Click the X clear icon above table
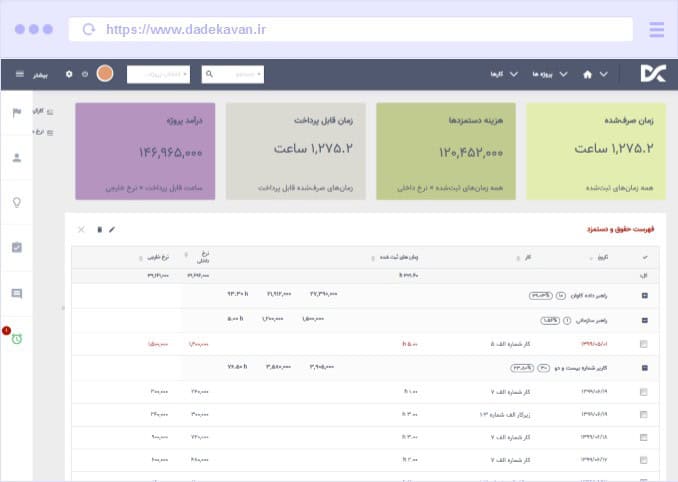Viewport: 678px width, 482px height. [x=81, y=230]
